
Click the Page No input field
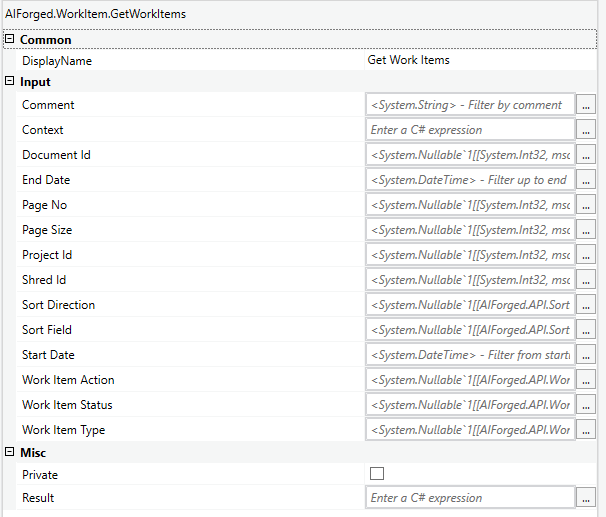click(x=470, y=204)
